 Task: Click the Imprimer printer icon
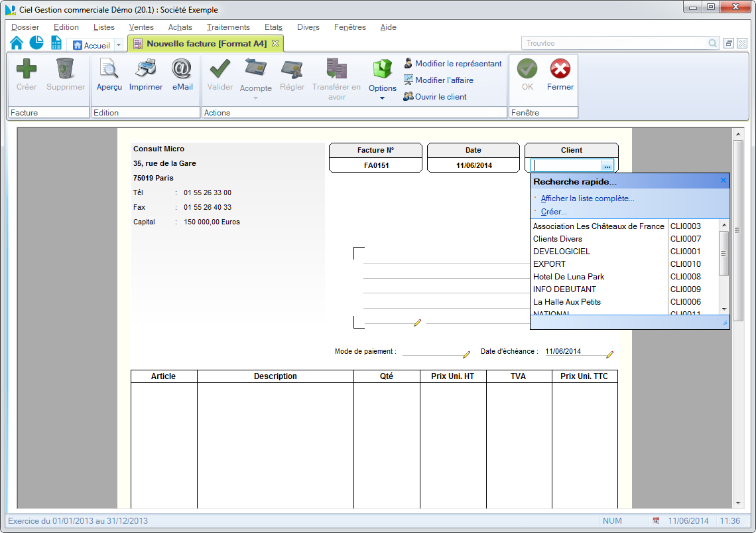point(146,69)
